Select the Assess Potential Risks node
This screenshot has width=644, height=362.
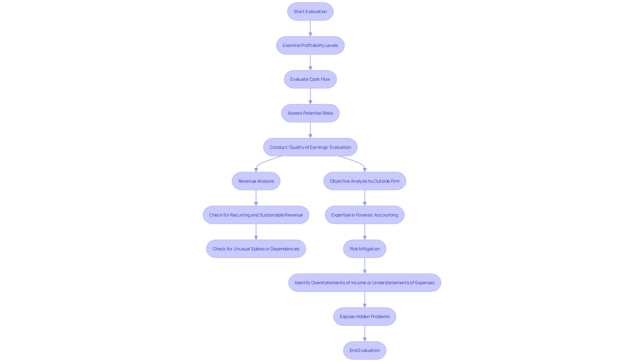click(x=310, y=113)
